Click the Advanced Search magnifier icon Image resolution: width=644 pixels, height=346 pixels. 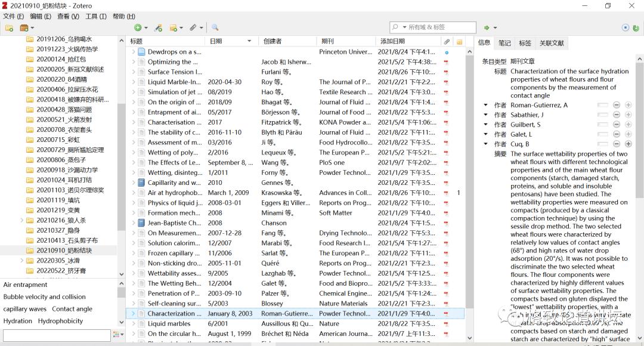[x=215, y=28]
